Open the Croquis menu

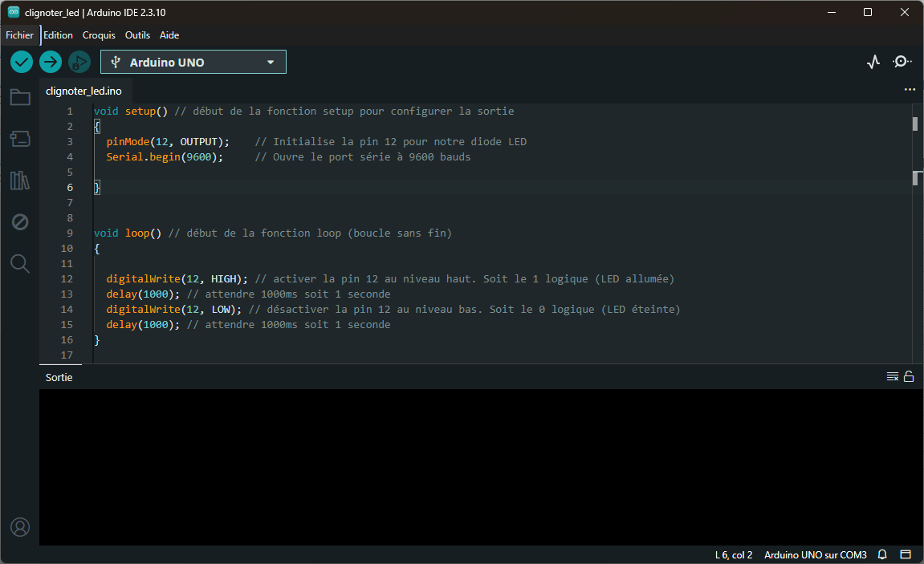pyautogui.click(x=99, y=35)
